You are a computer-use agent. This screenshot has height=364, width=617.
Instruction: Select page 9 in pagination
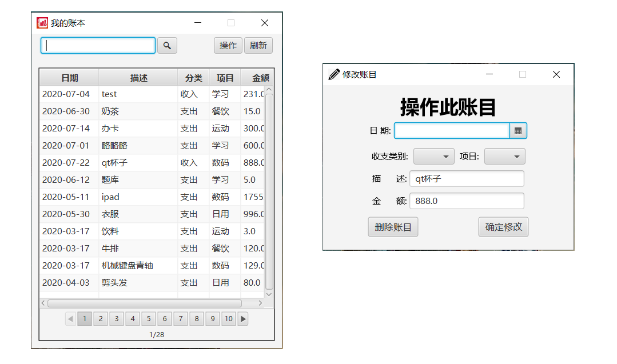click(x=213, y=319)
